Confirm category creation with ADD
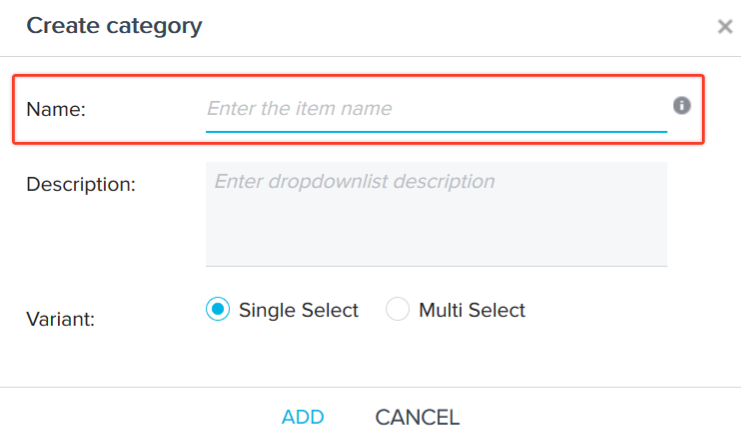 [x=303, y=417]
